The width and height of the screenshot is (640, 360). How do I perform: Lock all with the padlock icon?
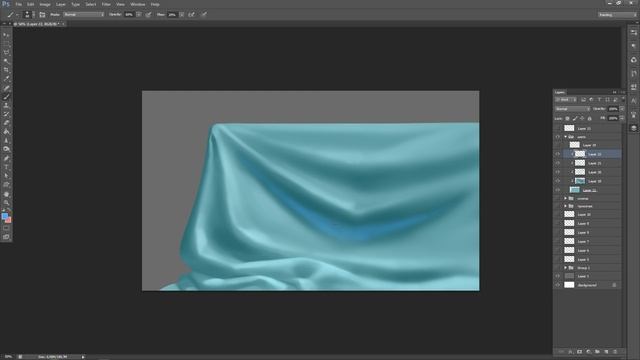click(x=589, y=118)
